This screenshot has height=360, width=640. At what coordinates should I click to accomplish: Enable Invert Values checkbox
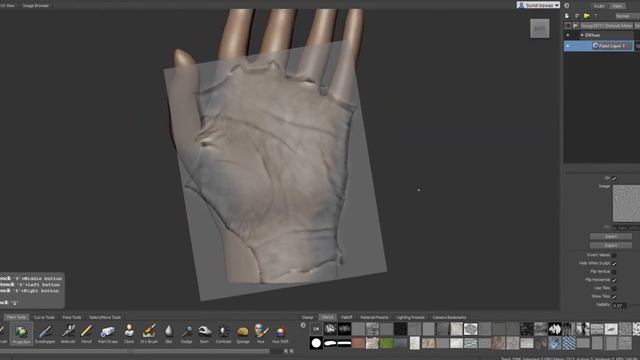coord(614,255)
